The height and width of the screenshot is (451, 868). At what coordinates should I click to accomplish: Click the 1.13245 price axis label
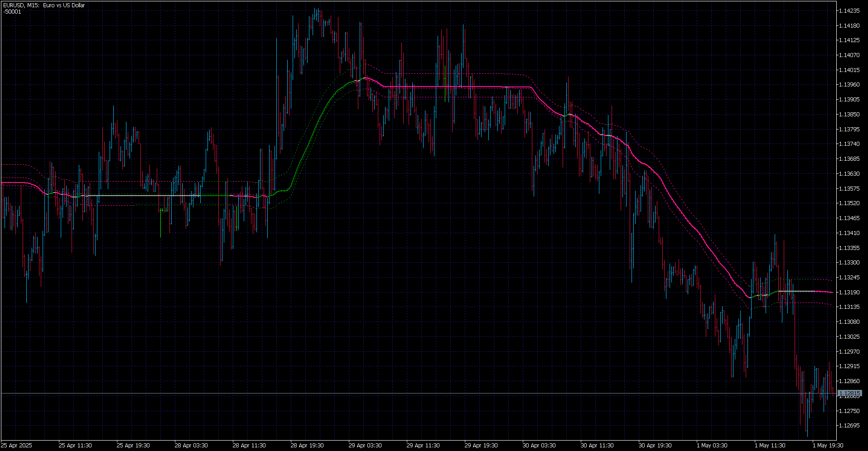(x=849, y=278)
